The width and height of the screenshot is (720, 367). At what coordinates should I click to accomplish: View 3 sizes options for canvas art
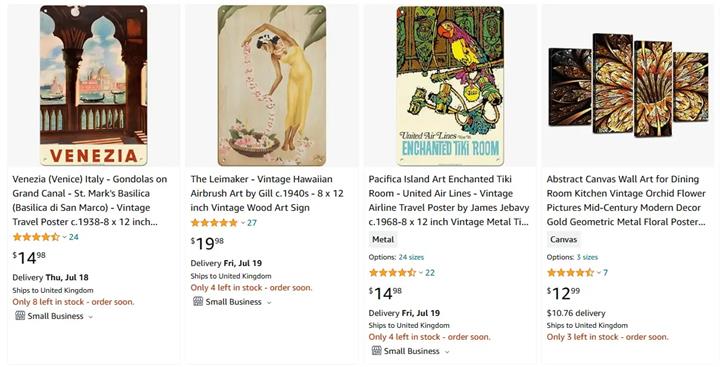tap(587, 257)
